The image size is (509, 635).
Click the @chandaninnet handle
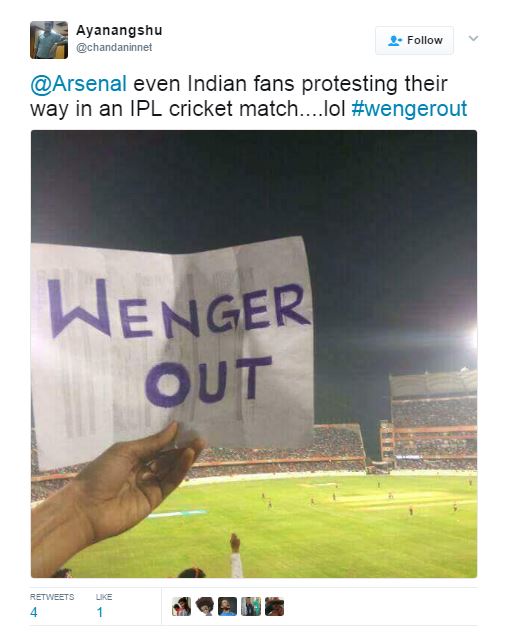(x=114, y=47)
